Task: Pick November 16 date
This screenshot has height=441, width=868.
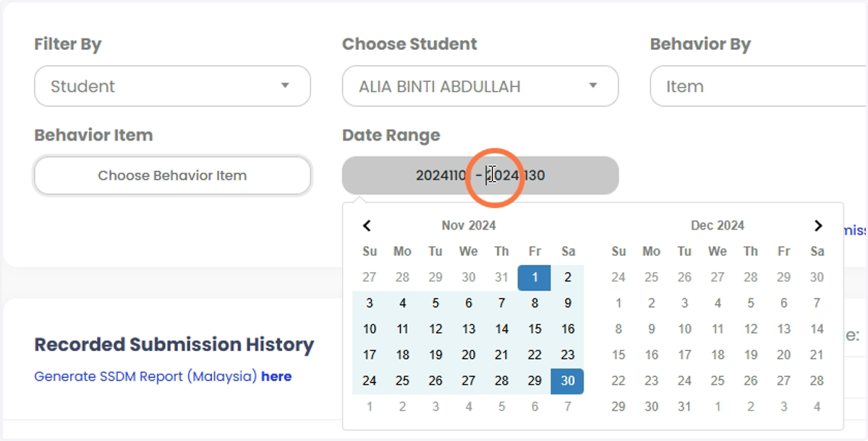Action: (x=568, y=329)
